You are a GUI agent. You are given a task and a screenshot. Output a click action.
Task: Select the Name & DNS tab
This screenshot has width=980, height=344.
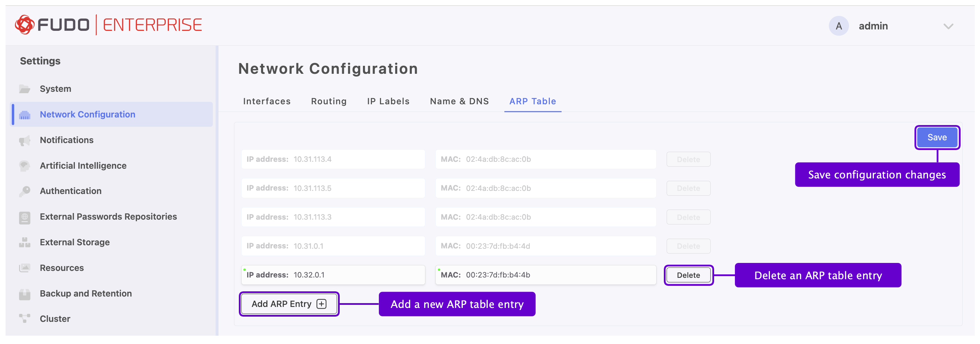pos(459,102)
